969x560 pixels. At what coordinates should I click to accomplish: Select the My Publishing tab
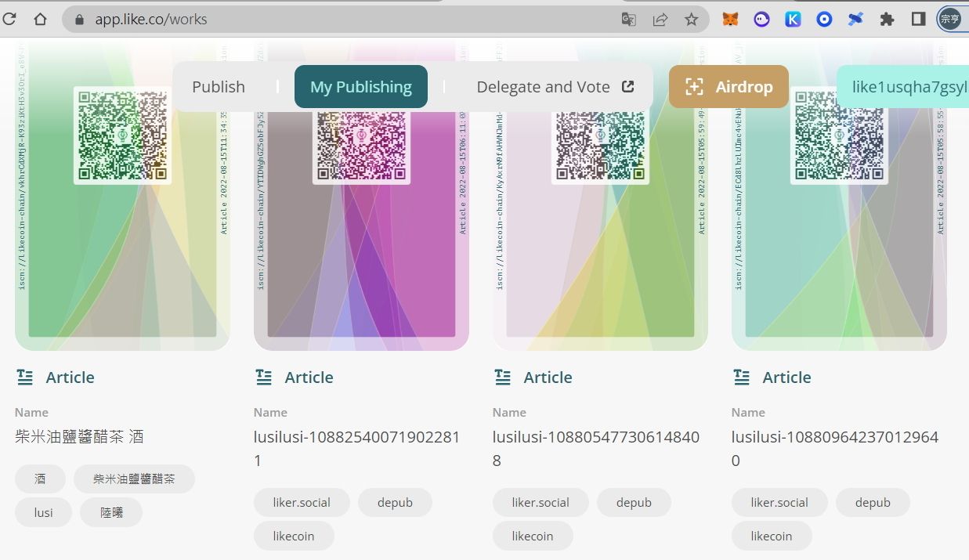361,87
